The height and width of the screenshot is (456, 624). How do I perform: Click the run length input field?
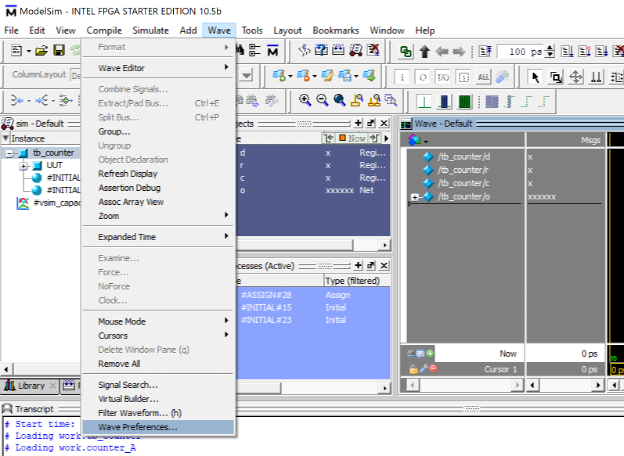click(x=518, y=51)
